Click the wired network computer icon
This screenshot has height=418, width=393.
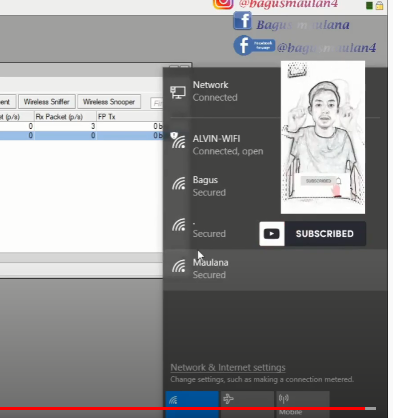(x=178, y=92)
